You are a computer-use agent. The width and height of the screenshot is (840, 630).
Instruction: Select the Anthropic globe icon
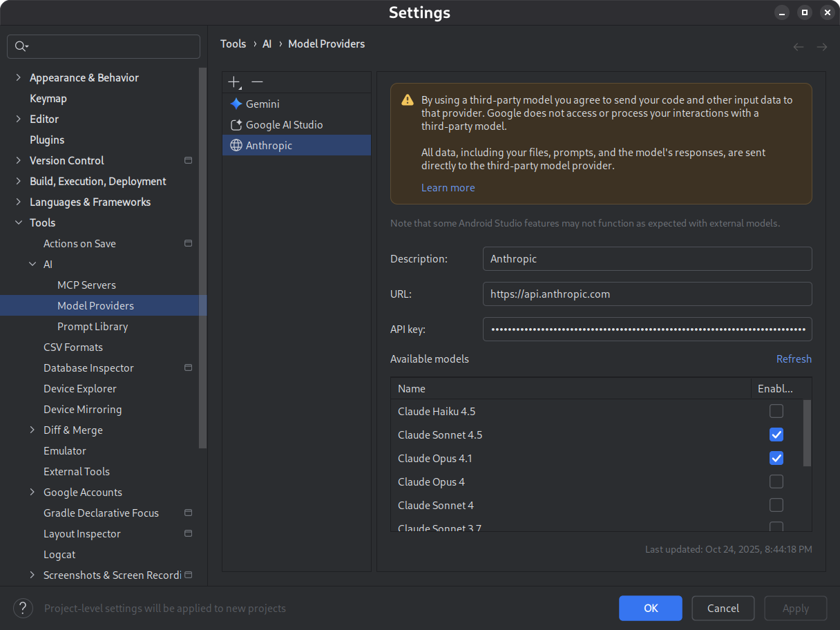coord(235,145)
